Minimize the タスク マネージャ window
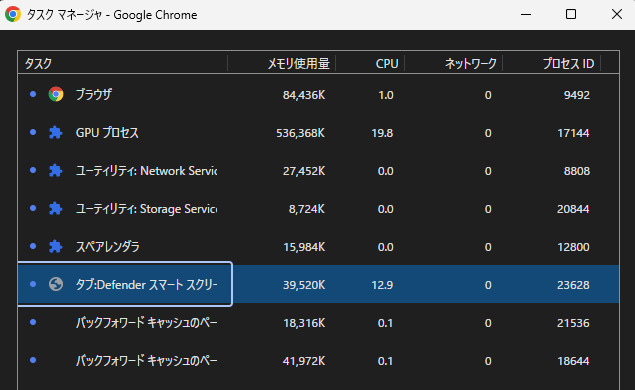Image resolution: width=635 pixels, height=390 pixels. coord(526,15)
